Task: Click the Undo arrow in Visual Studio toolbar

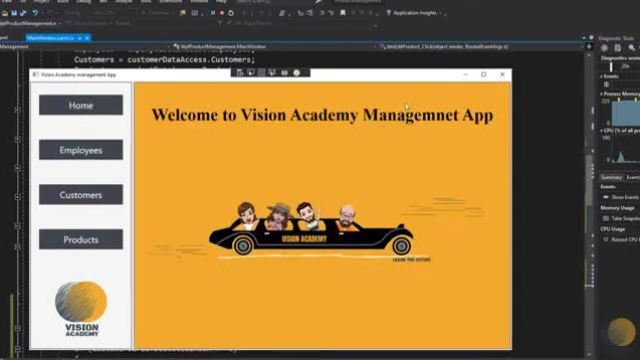Action: (35, 13)
